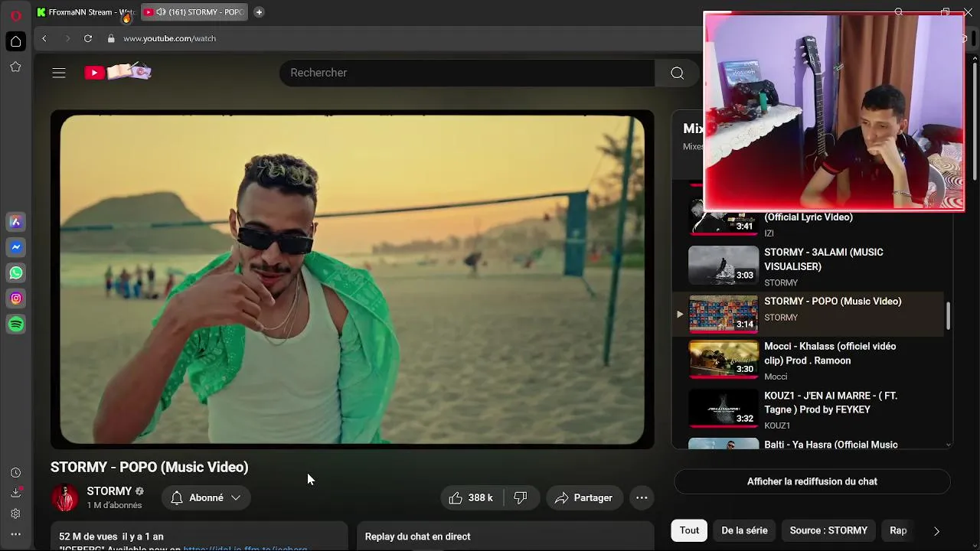Share the video with Partager
Viewport: 980px width, 551px height.
click(x=584, y=497)
